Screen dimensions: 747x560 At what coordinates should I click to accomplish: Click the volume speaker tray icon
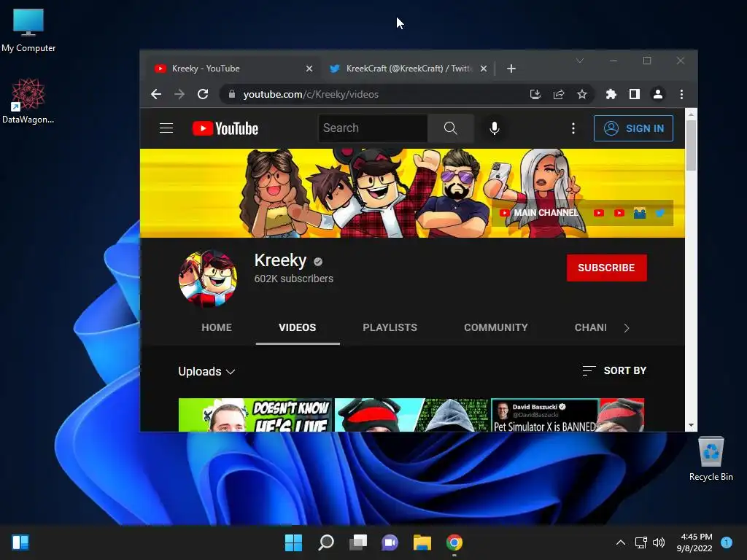659,542
